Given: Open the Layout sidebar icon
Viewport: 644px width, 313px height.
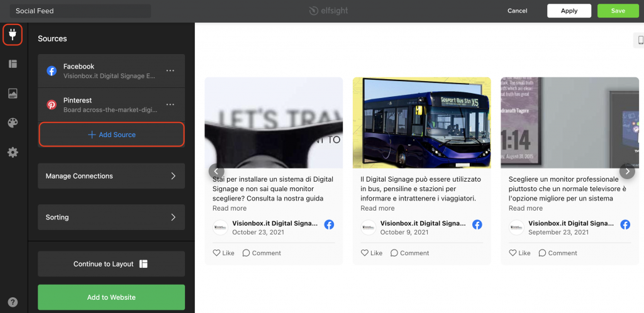Looking at the screenshot, I should [x=13, y=63].
